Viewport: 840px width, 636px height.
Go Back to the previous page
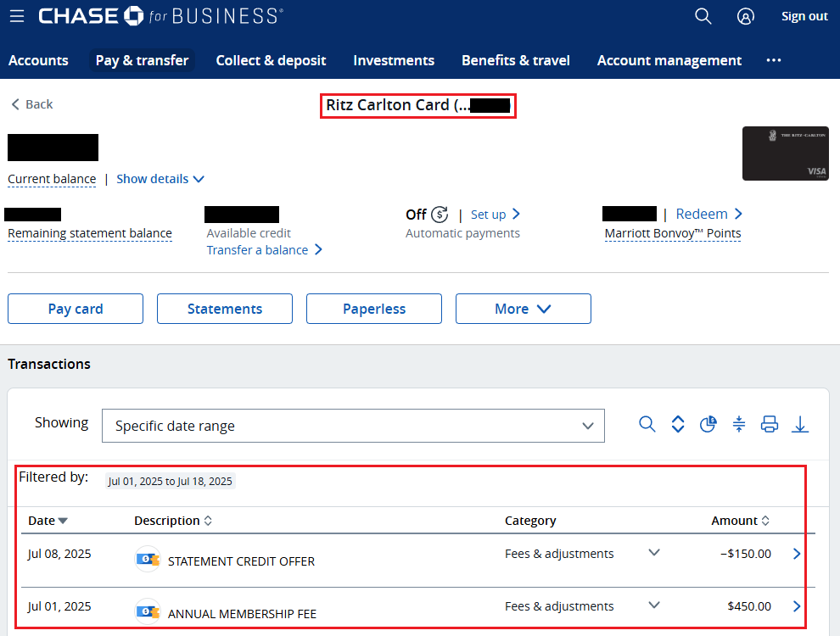tap(32, 103)
